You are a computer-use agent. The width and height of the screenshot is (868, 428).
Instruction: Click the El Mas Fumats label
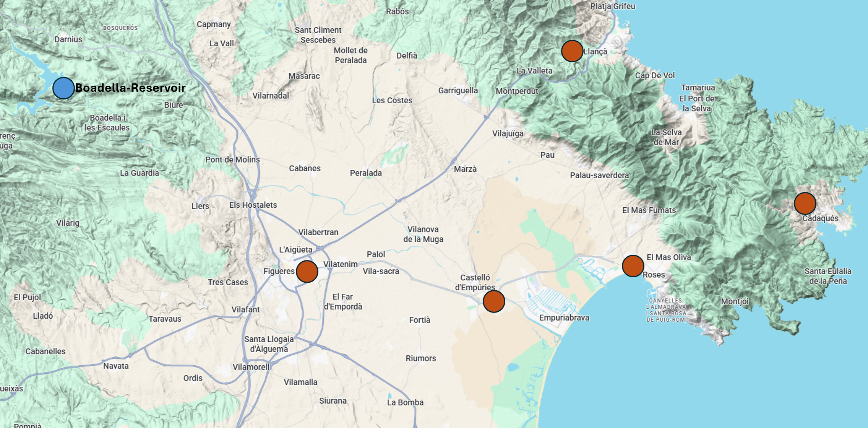(649, 210)
